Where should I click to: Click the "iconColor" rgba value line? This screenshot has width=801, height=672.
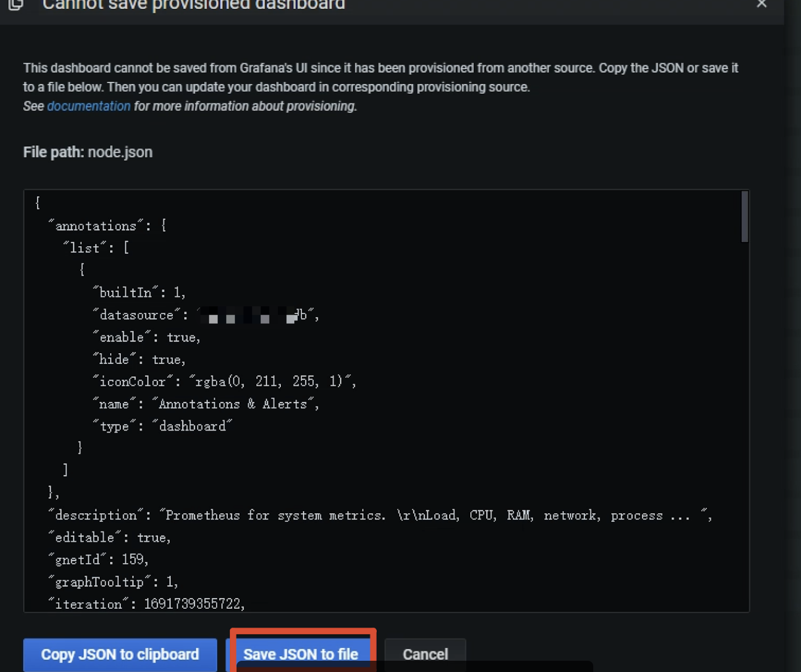tap(225, 382)
